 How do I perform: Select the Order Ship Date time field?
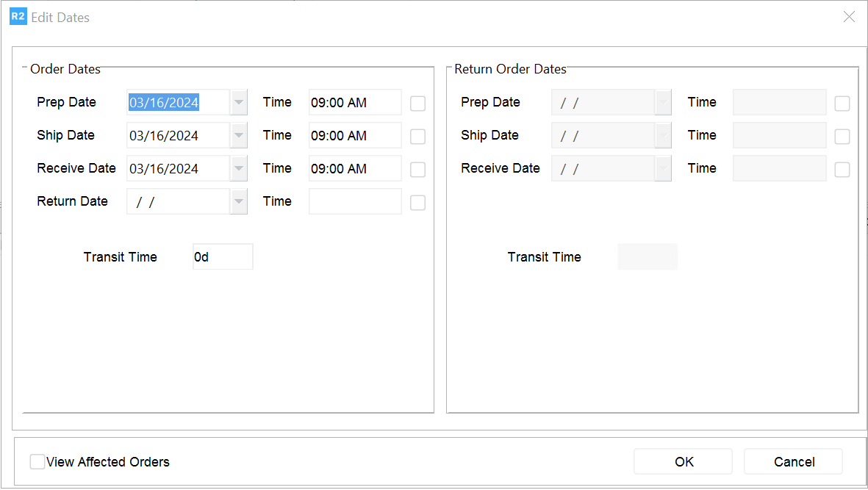click(354, 136)
